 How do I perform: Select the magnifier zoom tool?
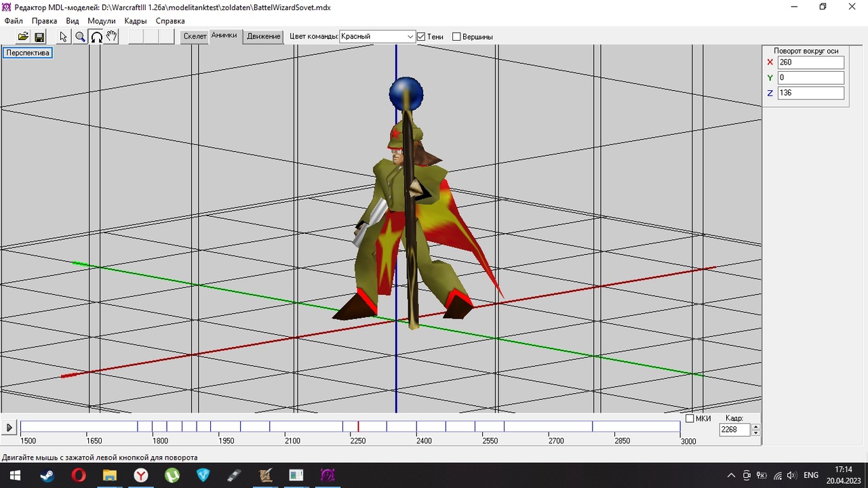click(80, 37)
